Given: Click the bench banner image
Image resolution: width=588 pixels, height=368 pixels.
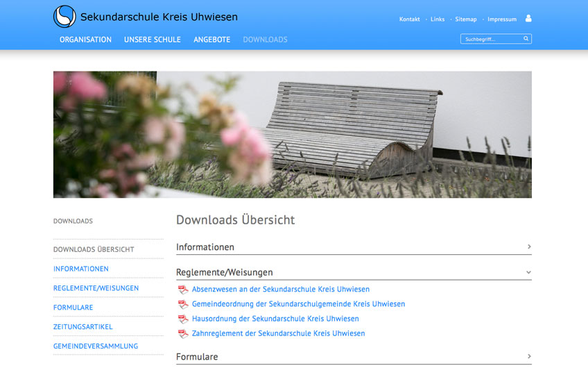Looking at the screenshot, I should [293, 135].
